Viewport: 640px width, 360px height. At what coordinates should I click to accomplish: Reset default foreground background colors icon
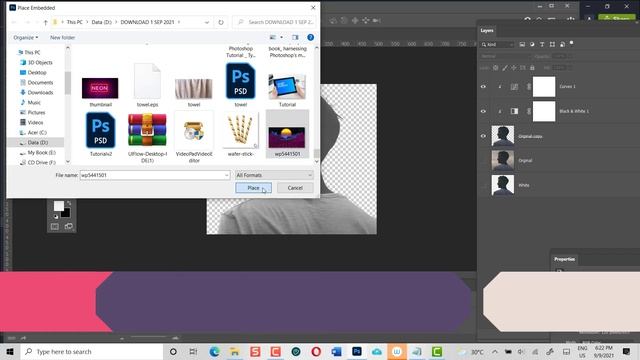(x=56, y=217)
